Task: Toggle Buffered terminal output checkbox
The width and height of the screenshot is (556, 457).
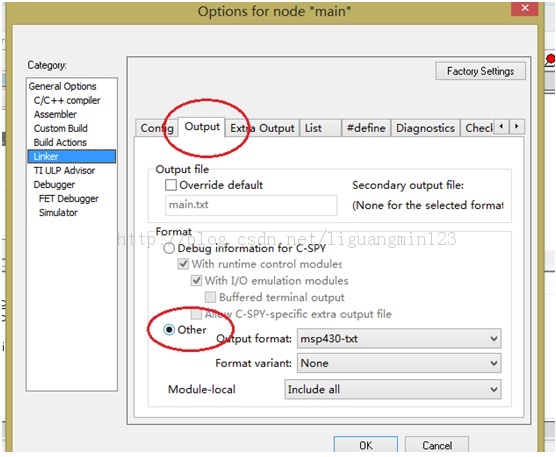Action: [210, 297]
